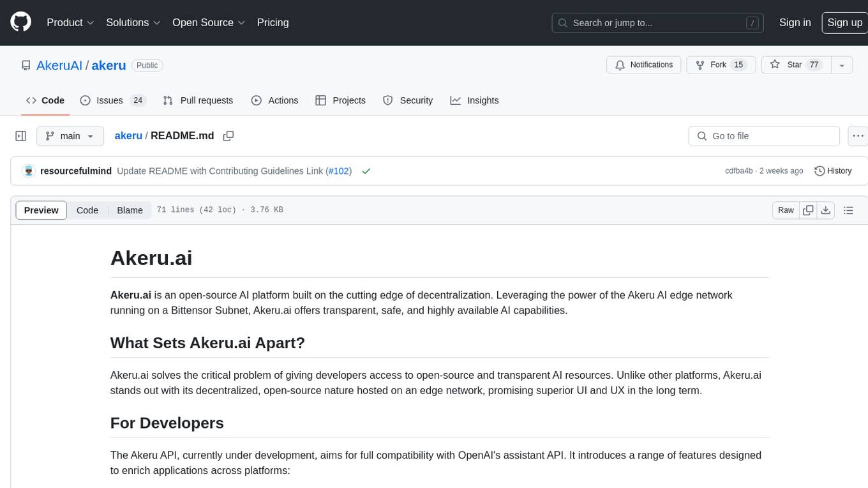Switch to the Pull requests tab
868x488 pixels.
198,100
